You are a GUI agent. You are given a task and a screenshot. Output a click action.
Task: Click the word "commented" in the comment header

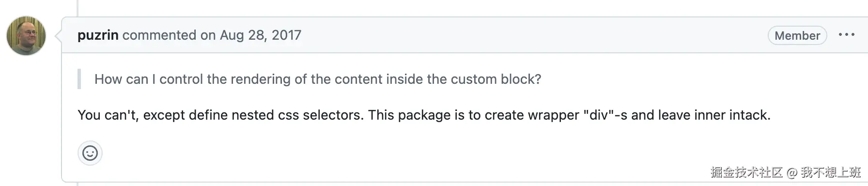pos(159,35)
